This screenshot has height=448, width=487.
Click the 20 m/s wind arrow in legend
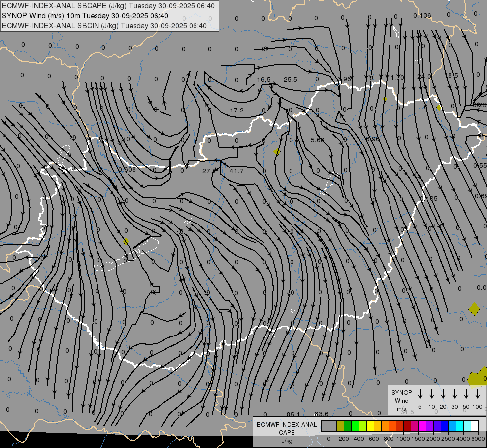click(x=443, y=394)
